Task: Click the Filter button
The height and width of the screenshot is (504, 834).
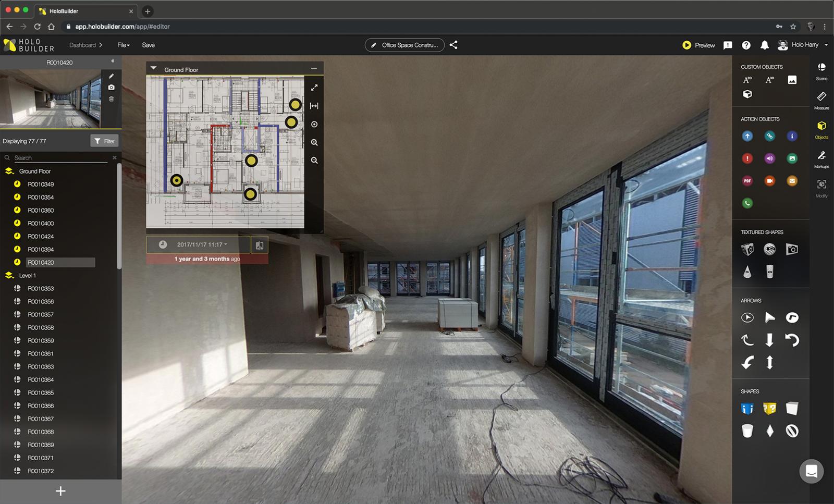Action: (104, 141)
